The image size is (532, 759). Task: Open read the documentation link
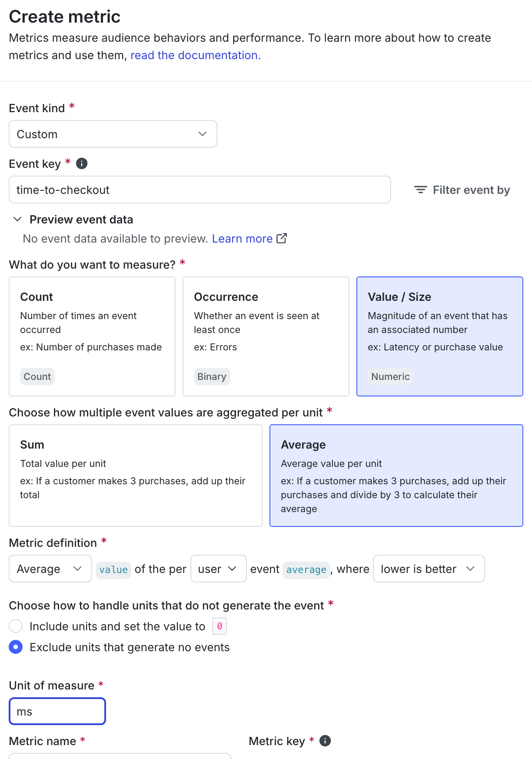(x=195, y=55)
